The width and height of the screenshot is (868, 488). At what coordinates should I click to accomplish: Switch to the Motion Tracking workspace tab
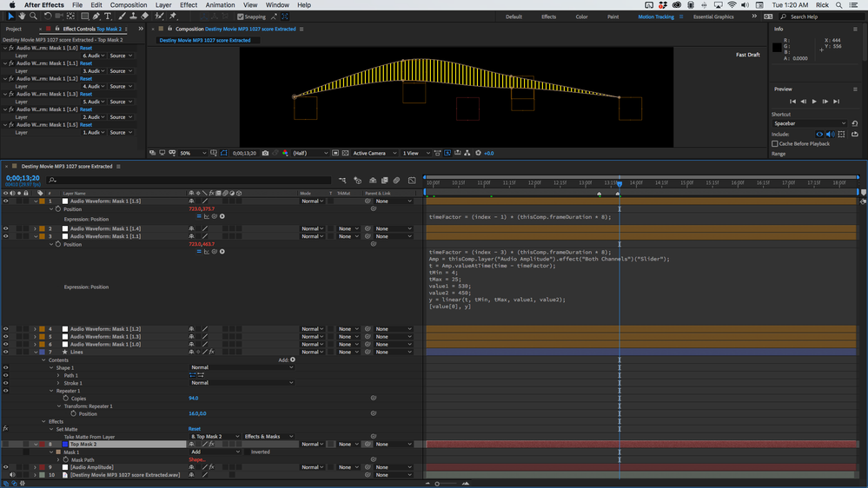pos(658,16)
